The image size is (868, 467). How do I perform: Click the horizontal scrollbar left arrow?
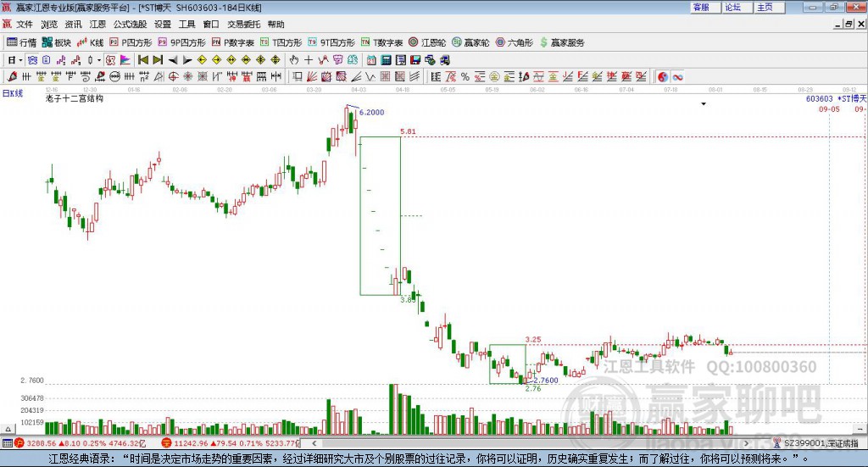(314, 443)
